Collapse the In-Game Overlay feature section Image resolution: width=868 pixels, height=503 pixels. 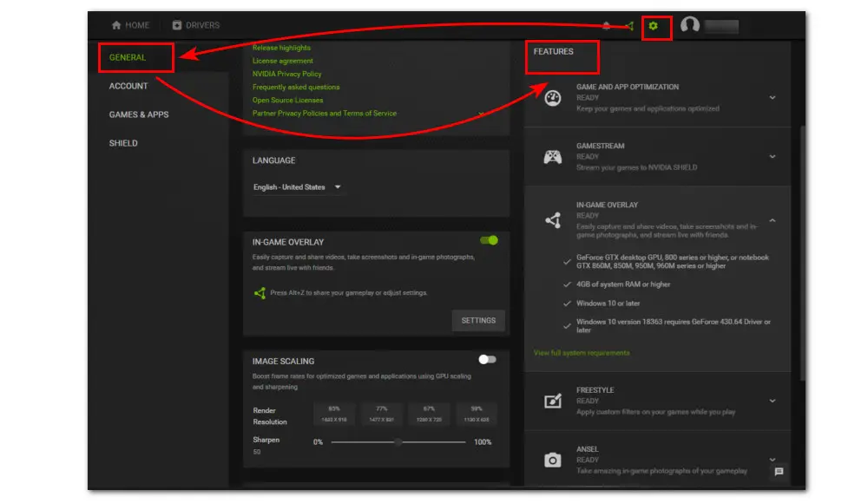pyautogui.click(x=773, y=221)
